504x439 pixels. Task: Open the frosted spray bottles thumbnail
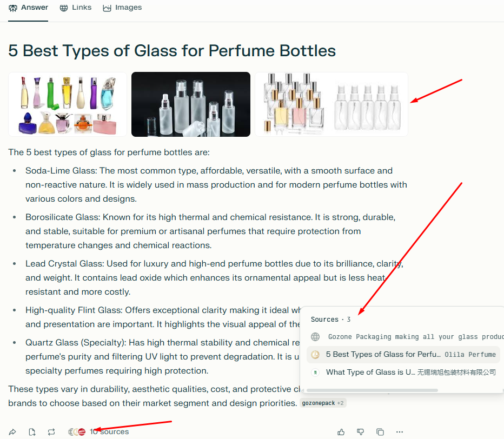tap(191, 104)
